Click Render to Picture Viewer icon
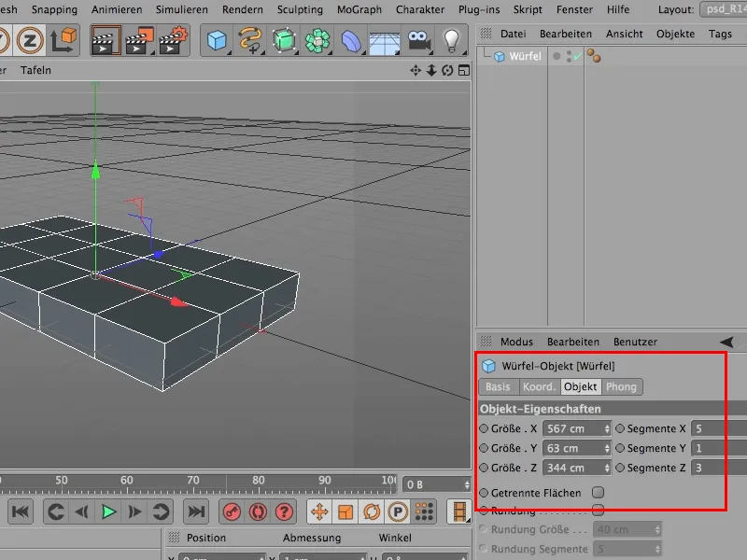Image resolution: width=747 pixels, height=560 pixels. 139,41
